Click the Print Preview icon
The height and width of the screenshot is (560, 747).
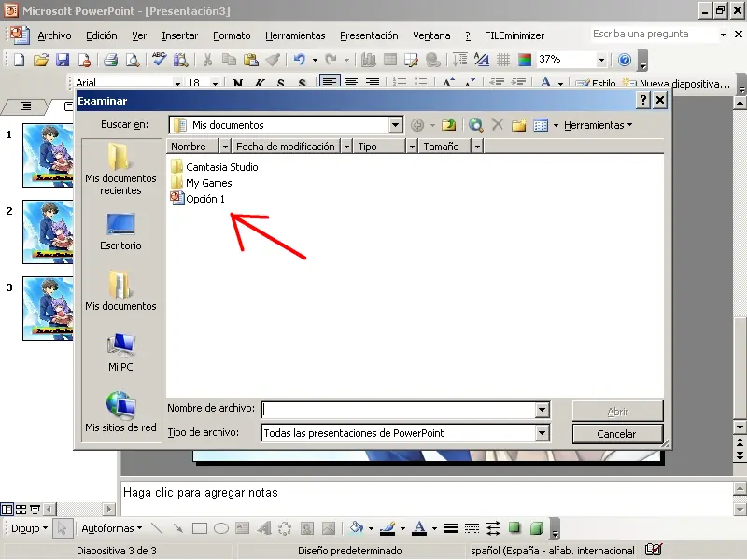tap(133, 60)
